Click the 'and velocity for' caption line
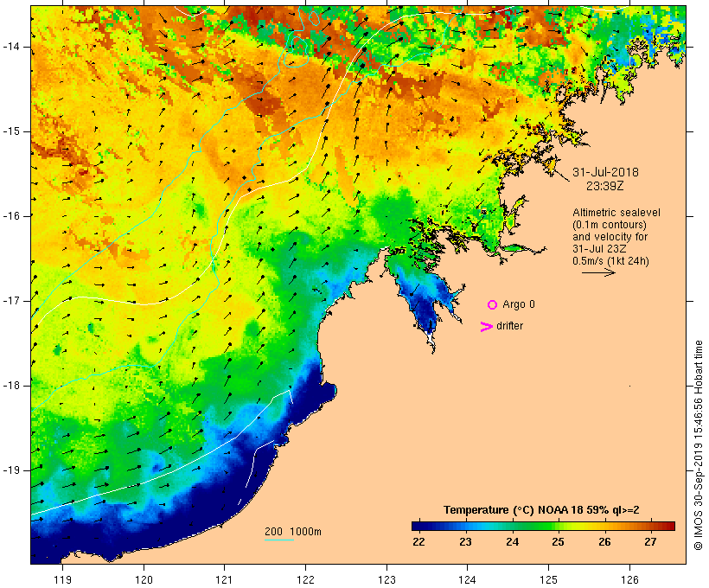 click(610, 237)
